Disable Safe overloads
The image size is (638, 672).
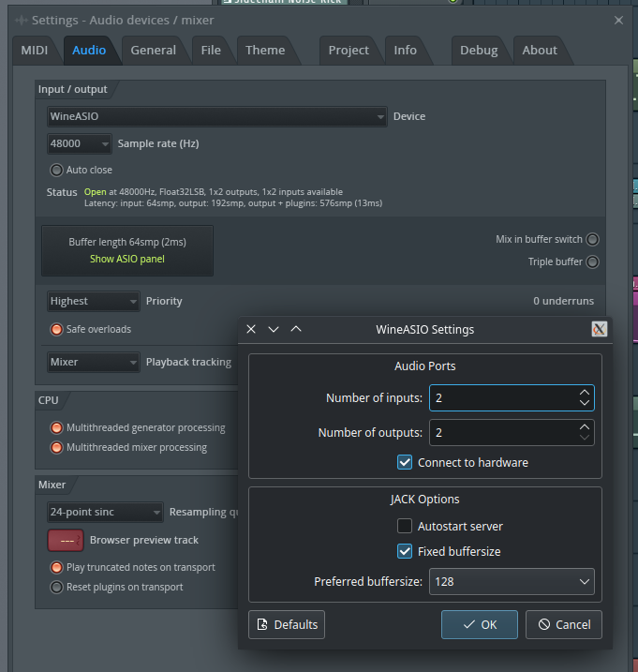pos(56,329)
